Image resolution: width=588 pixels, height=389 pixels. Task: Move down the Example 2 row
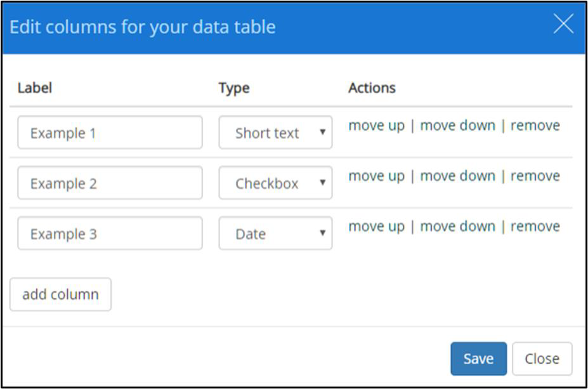pos(457,176)
